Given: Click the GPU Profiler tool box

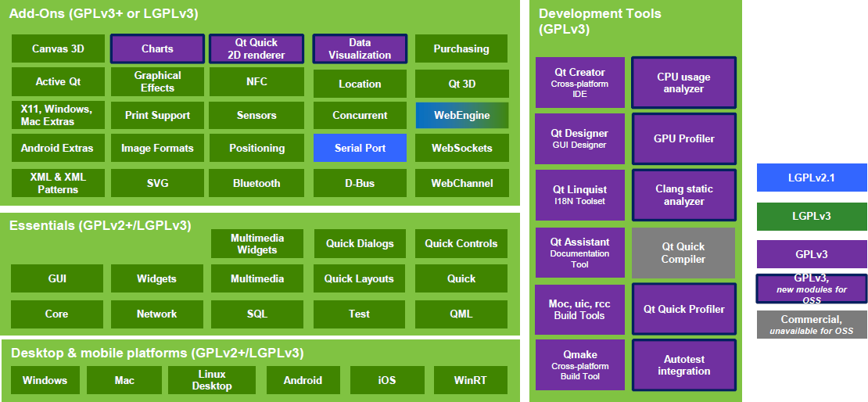Looking at the screenshot, I should click(x=683, y=138).
